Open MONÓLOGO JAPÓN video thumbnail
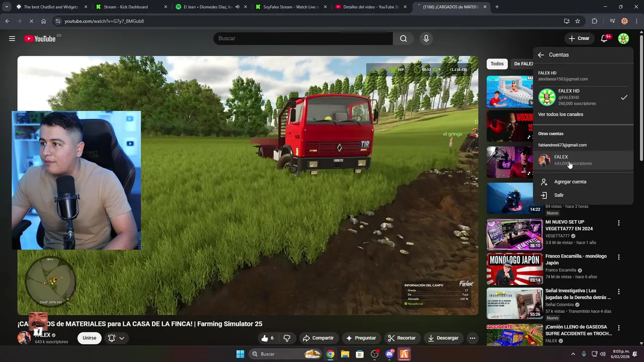 pyautogui.click(x=514, y=268)
